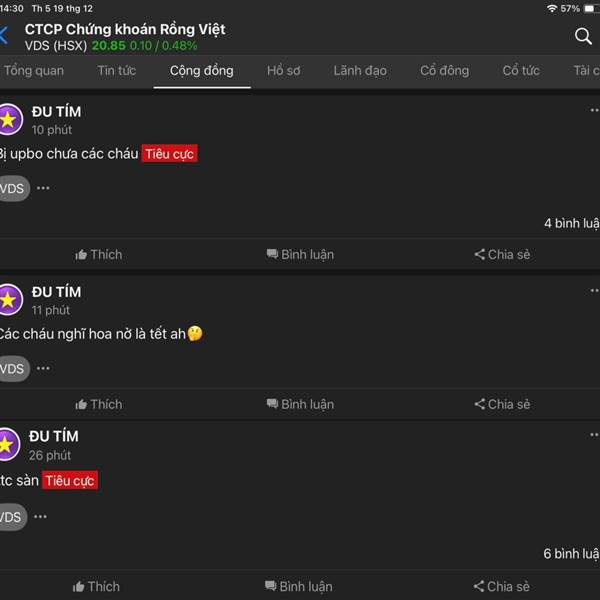
Task: Switch to the Tin tức tab
Action: click(x=116, y=70)
